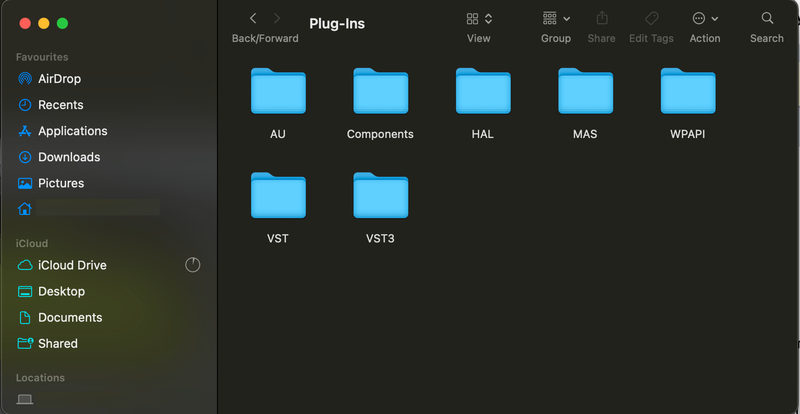Click the iCloud Drive sync progress indicator
This screenshot has height=414, width=800.
pos(193,265)
